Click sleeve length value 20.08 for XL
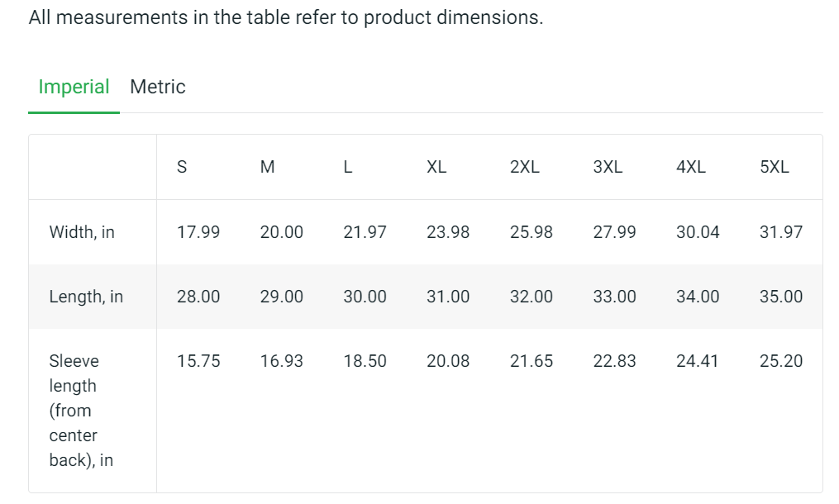839x504 pixels. click(448, 361)
